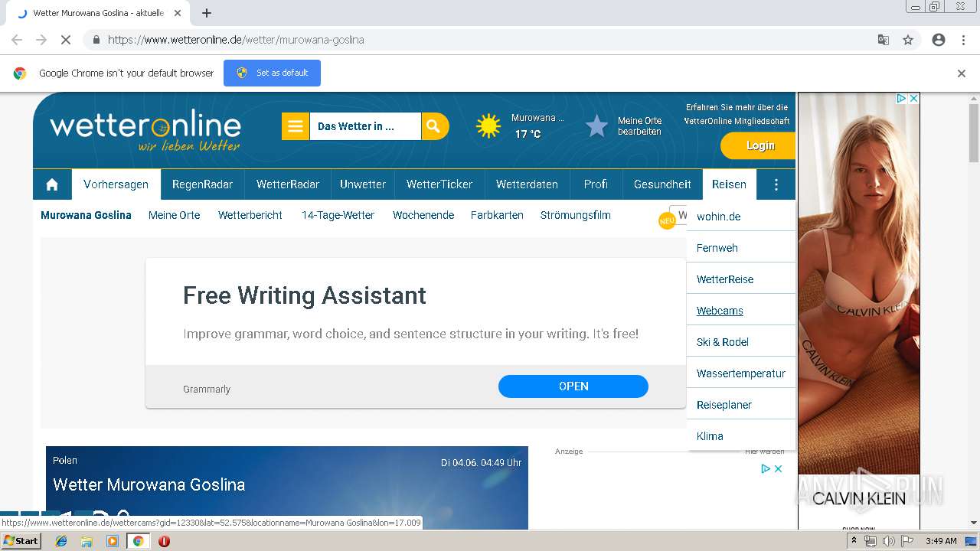Click the address bar URL

click(236, 40)
